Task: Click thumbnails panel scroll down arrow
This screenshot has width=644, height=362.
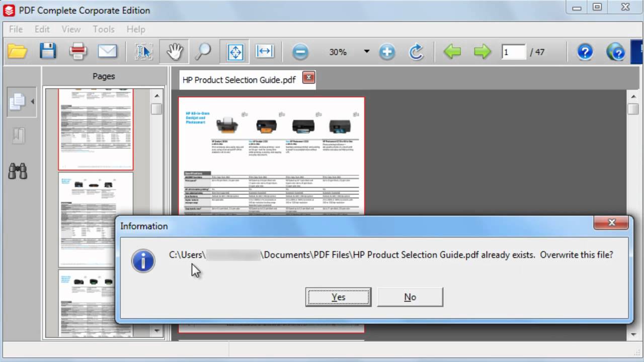Action: [156, 330]
